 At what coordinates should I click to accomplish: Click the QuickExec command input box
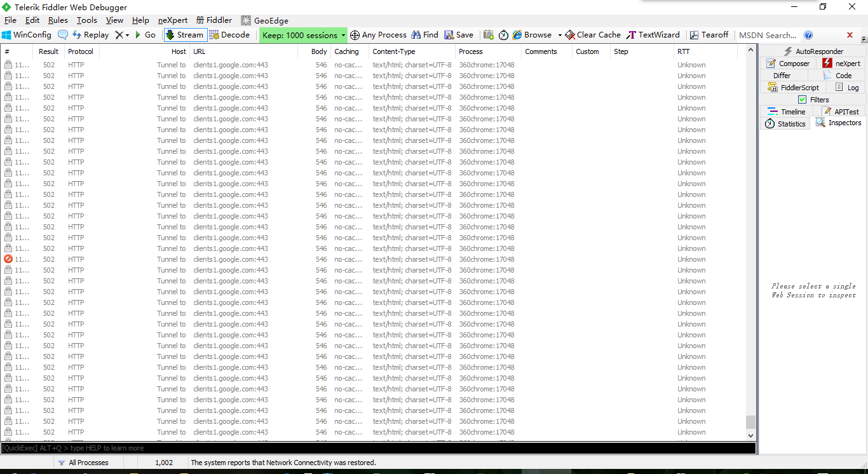click(x=378, y=448)
